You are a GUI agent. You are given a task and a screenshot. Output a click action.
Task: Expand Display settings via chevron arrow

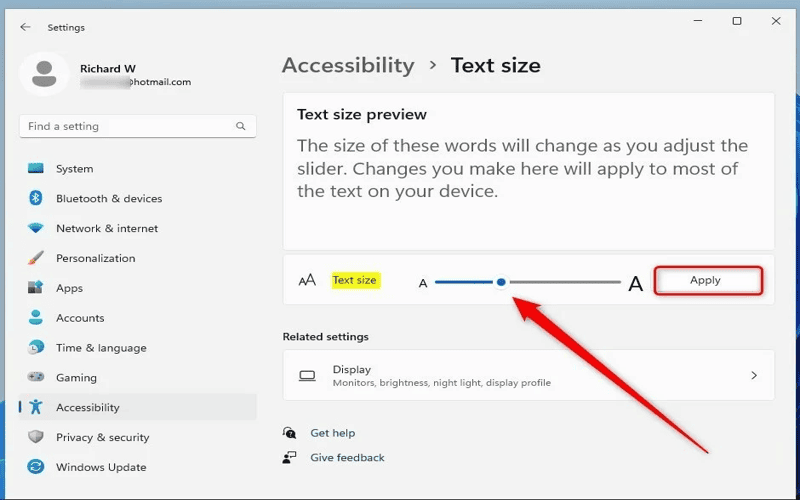[754, 376]
